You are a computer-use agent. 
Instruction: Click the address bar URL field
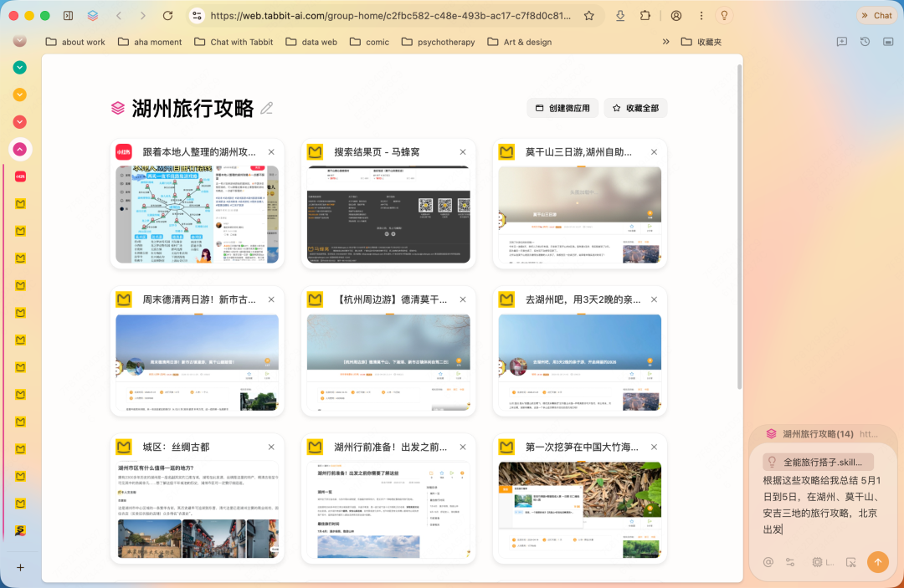click(x=390, y=16)
